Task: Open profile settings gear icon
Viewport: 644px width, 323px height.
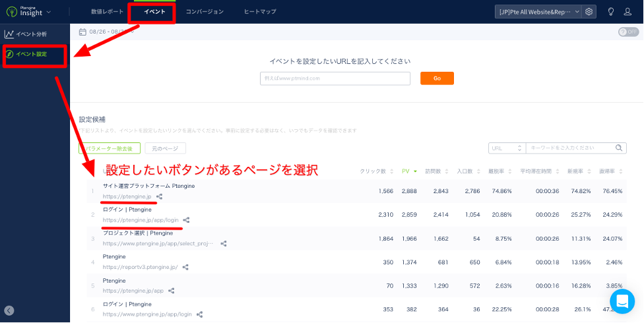Action: pos(589,12)
